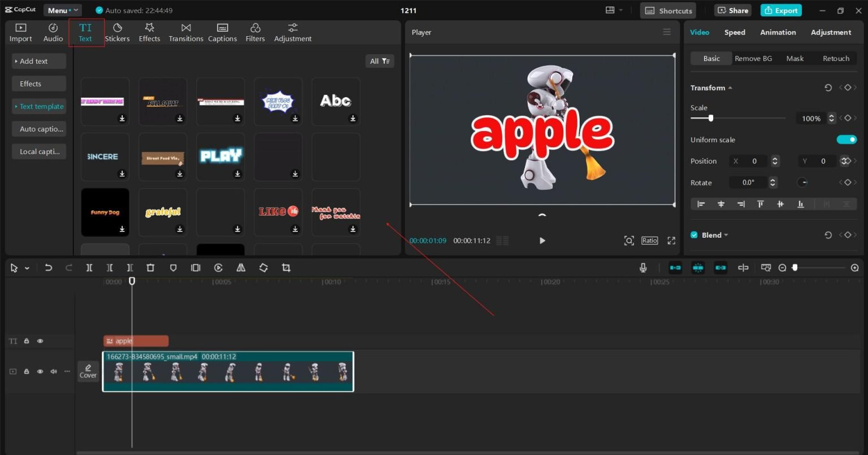Lock the video track
The image size is (868, 455).
[27, 371]
